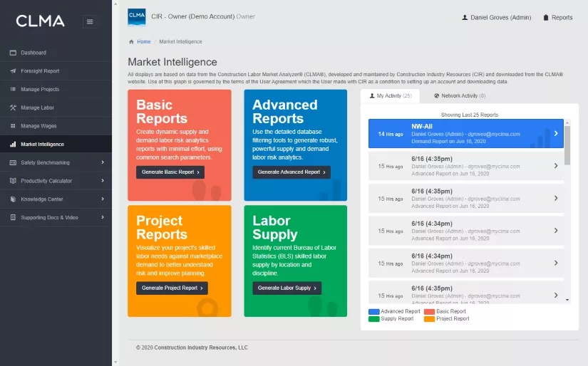Switch to My Activity tab
The image size is (588, 366).
coord(391,96)
